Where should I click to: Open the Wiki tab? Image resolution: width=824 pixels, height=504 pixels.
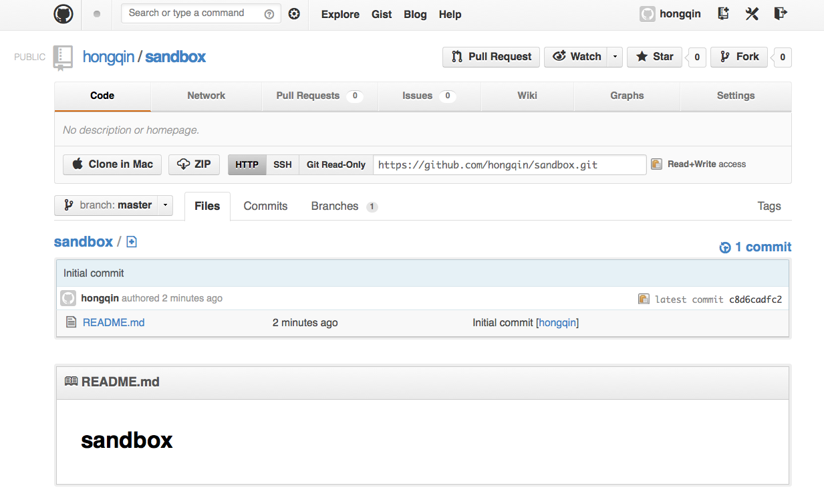(x=527, y=96)
